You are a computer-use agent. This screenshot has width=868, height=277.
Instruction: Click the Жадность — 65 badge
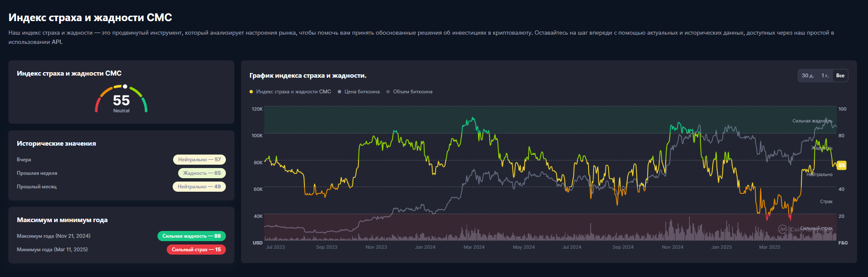(x=202, y=173)
